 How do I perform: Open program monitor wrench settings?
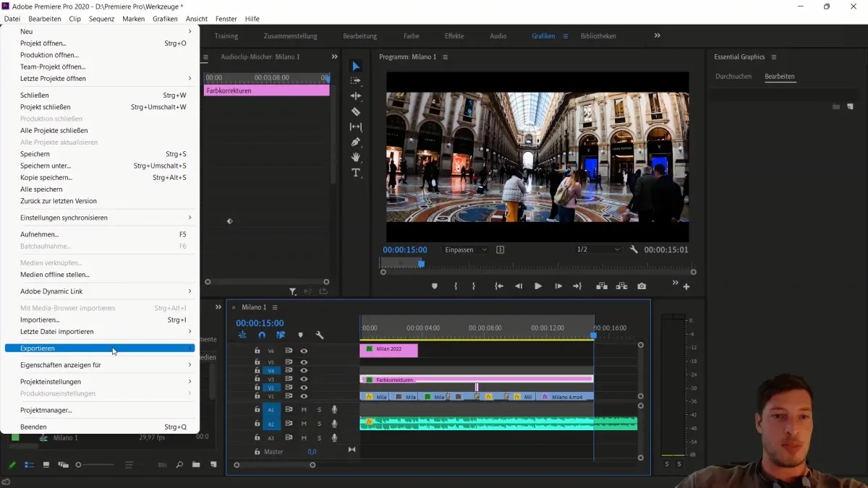[634, 249]
